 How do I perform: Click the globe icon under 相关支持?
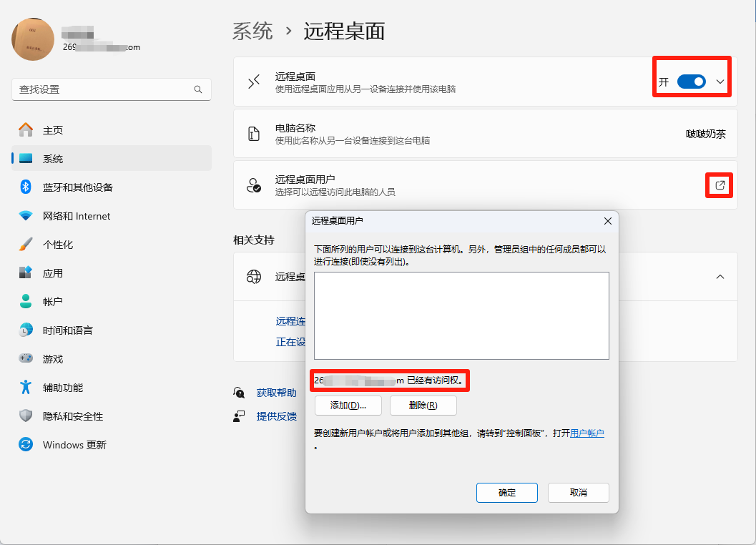click(254, 277)
